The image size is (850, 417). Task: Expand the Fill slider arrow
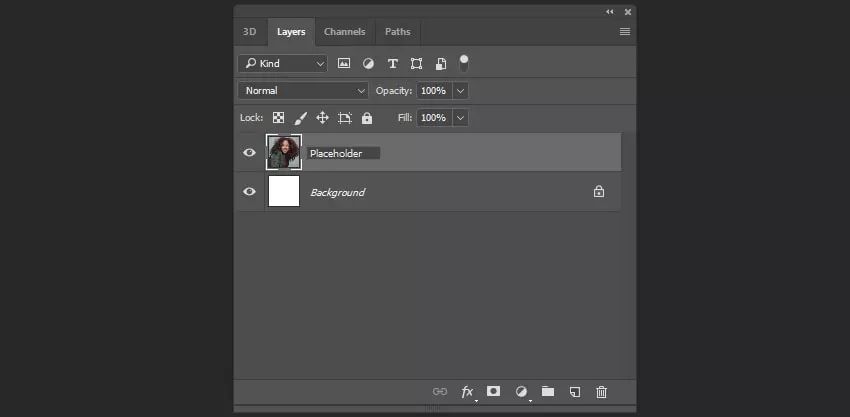pyautogui.click(x=460, y=118)
